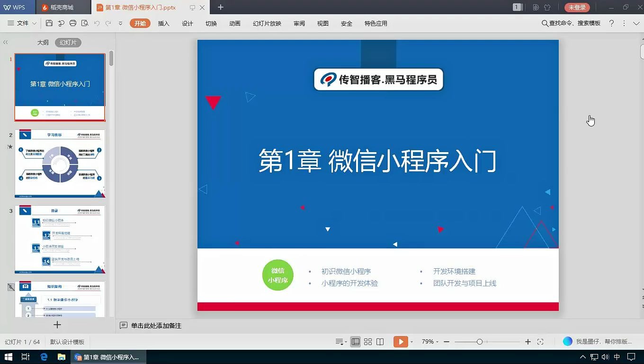Select slide 3 thumbnail in the panel

60,240
